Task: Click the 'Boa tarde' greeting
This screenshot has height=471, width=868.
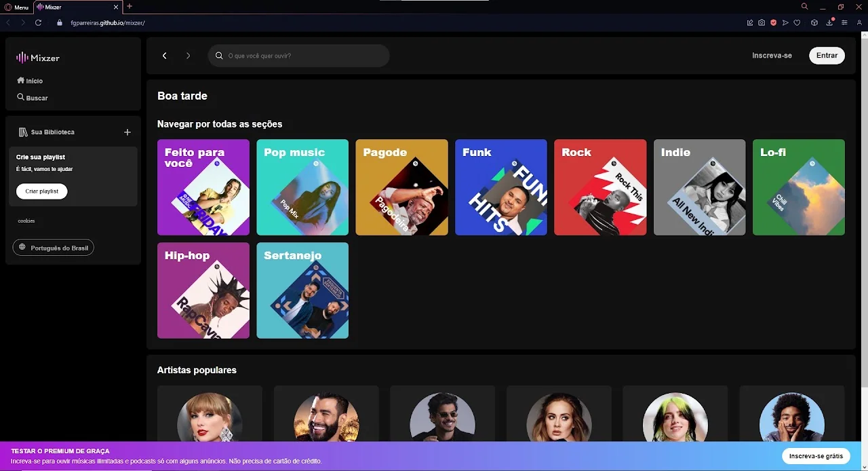Action: [x=182, y=96]
